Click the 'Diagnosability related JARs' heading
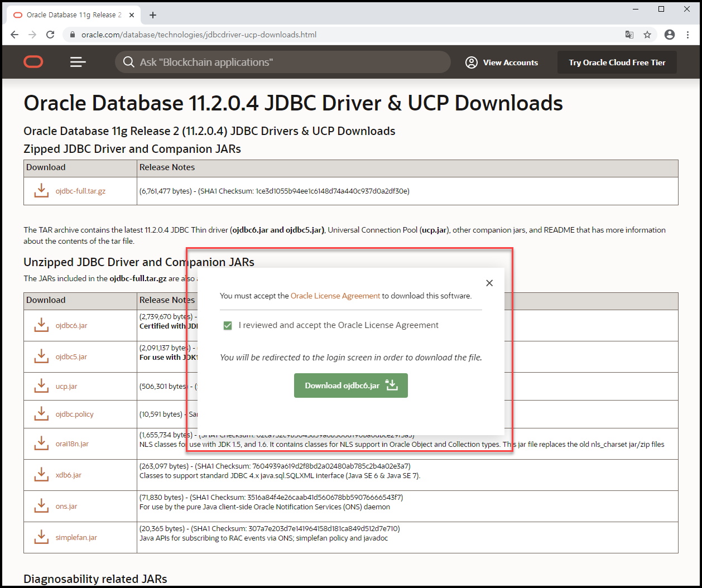The height and width of the screenshot is (588, 702). (95, 579)
